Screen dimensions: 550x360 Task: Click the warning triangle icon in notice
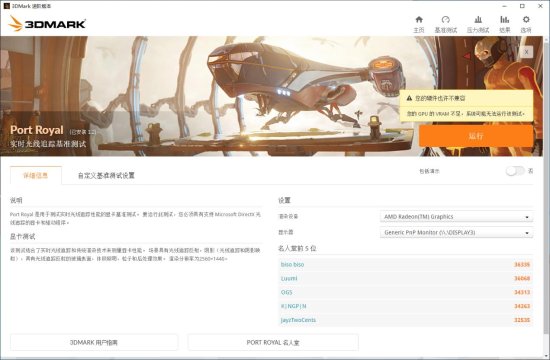point(409,98)
